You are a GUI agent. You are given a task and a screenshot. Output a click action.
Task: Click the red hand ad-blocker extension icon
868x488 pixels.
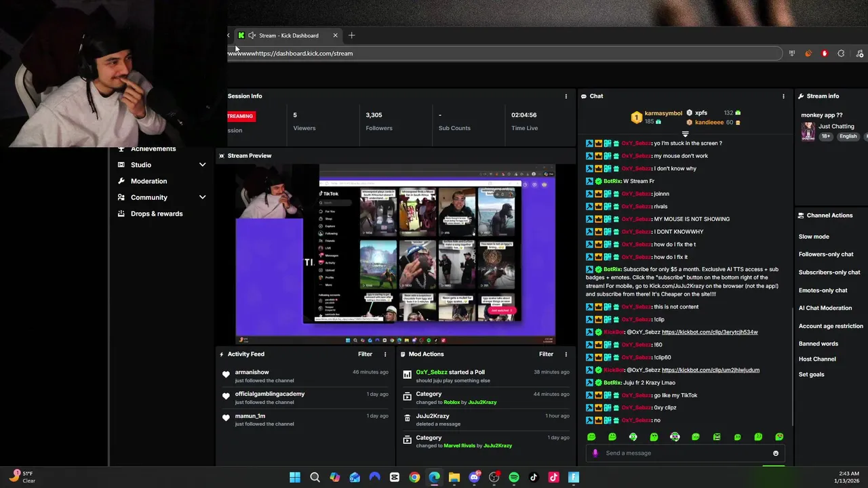click(x=825, y=54)
